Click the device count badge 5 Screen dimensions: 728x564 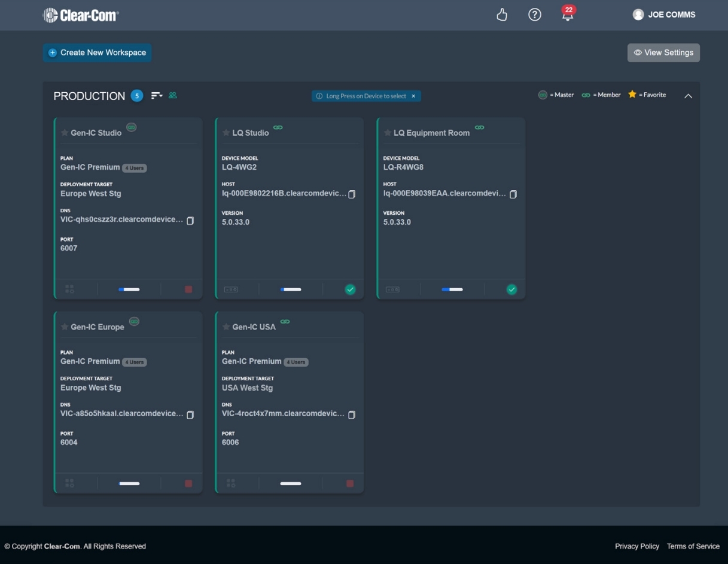137,96
